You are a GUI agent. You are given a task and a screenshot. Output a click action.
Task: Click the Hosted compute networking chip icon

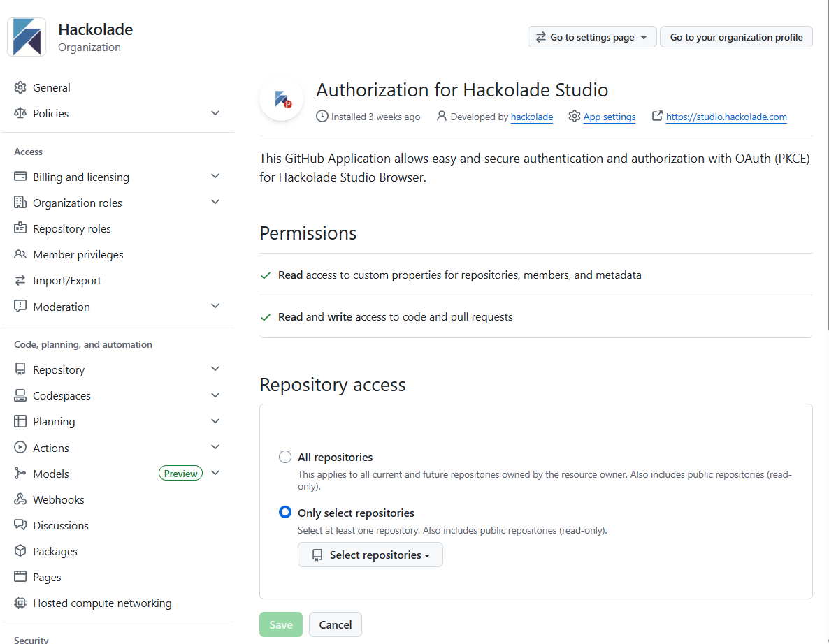pos(20,603)
